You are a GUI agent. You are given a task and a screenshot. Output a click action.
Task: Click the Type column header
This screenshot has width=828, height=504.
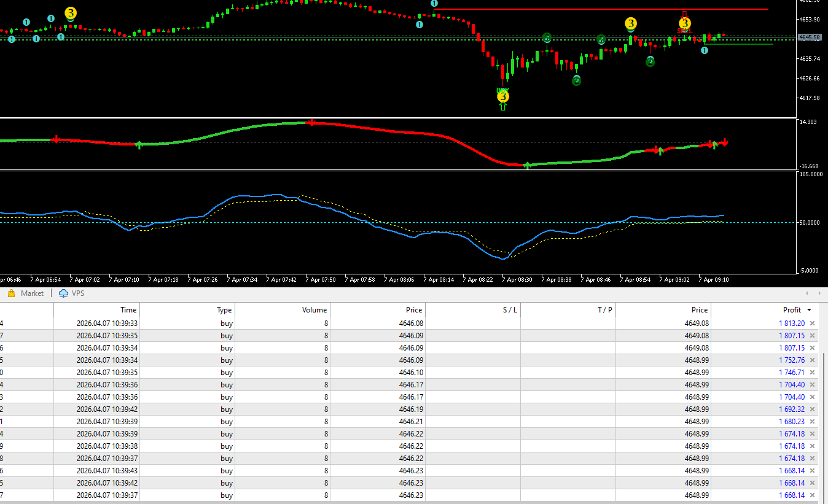click(x=224, y=310)
